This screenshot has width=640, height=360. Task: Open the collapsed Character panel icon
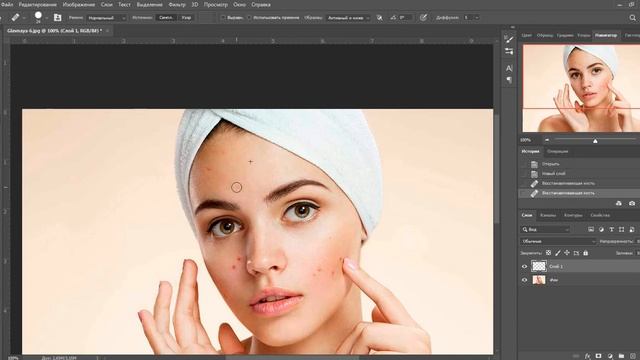[509, 68]
